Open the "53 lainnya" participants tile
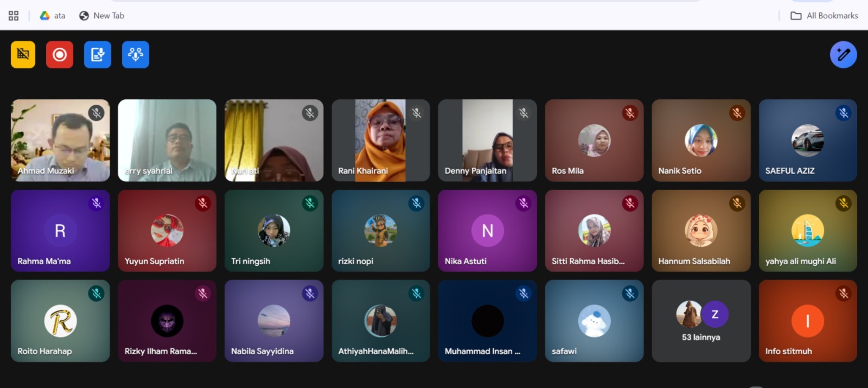The height and width of the screenshot is (388, 868). tap(701, 321)
